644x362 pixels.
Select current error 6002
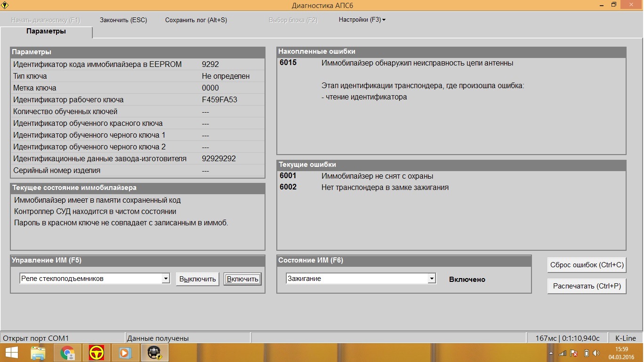451,187
